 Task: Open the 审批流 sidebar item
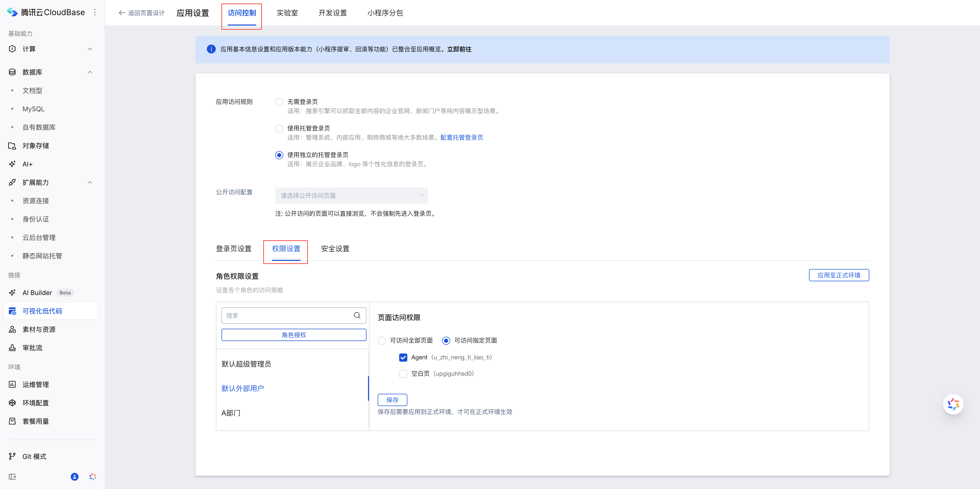(32, 348)
